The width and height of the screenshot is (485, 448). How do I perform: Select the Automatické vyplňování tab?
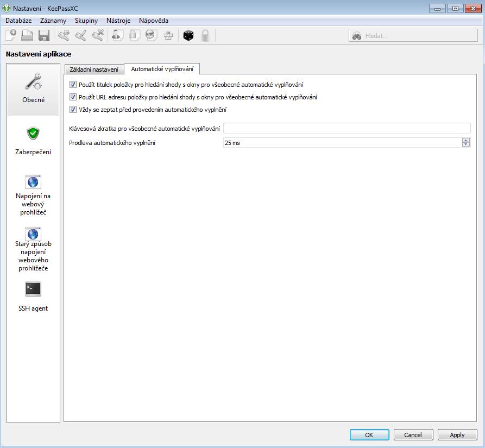coord(162,68)
